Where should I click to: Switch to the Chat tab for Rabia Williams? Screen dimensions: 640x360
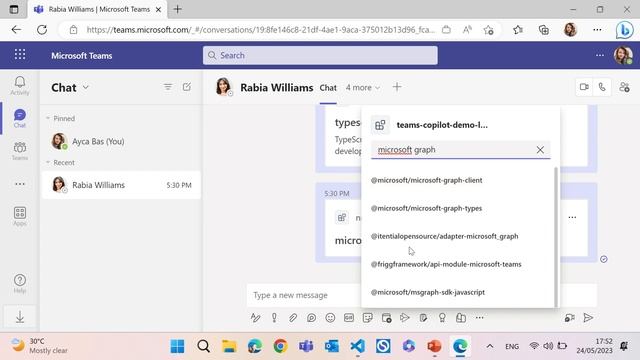tap(328, 88)
